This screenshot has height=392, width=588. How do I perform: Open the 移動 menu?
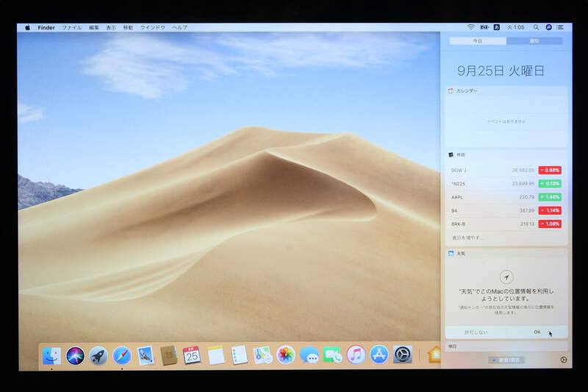point(128,27)
